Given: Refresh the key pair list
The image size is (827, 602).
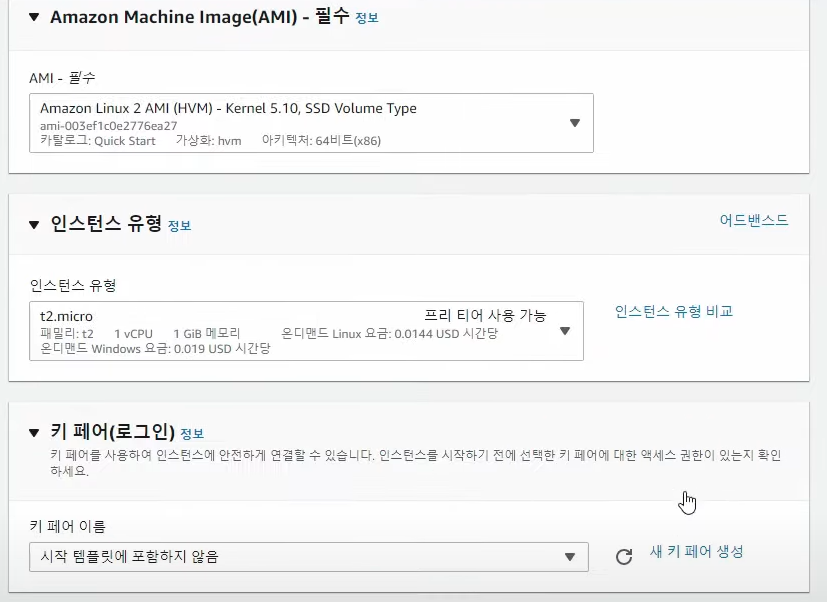Looking at the screenshot, I should [624, 557].
